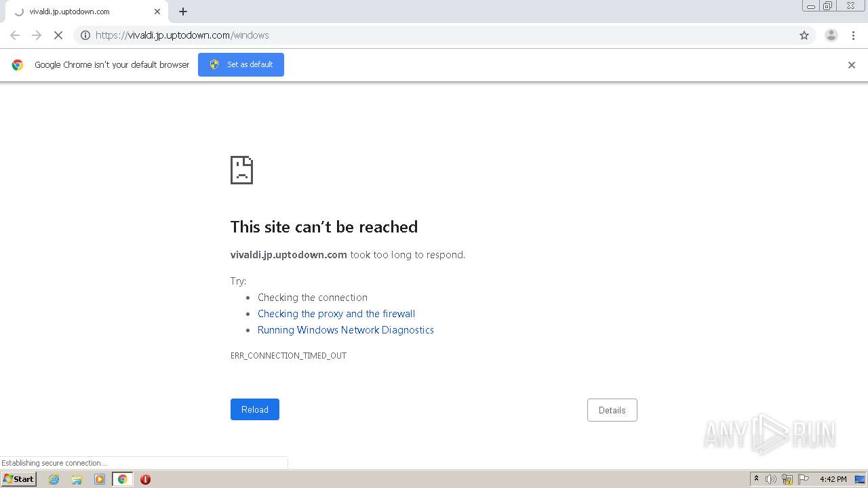
Task: Click the 'This site can't be reached' heading
Action: [324, 227]
